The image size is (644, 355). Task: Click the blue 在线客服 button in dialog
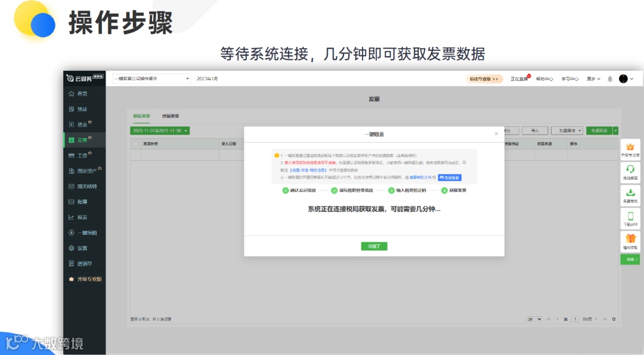click(450, 177)
